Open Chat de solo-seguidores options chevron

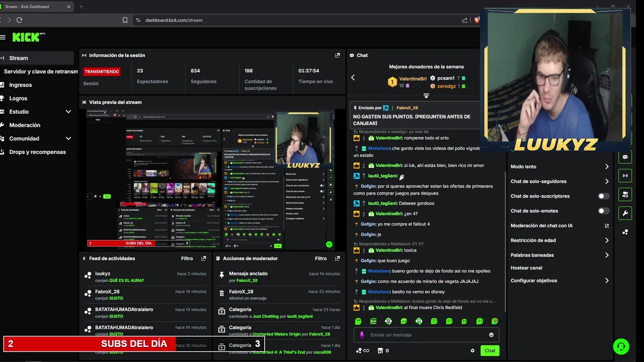(607, 182)
